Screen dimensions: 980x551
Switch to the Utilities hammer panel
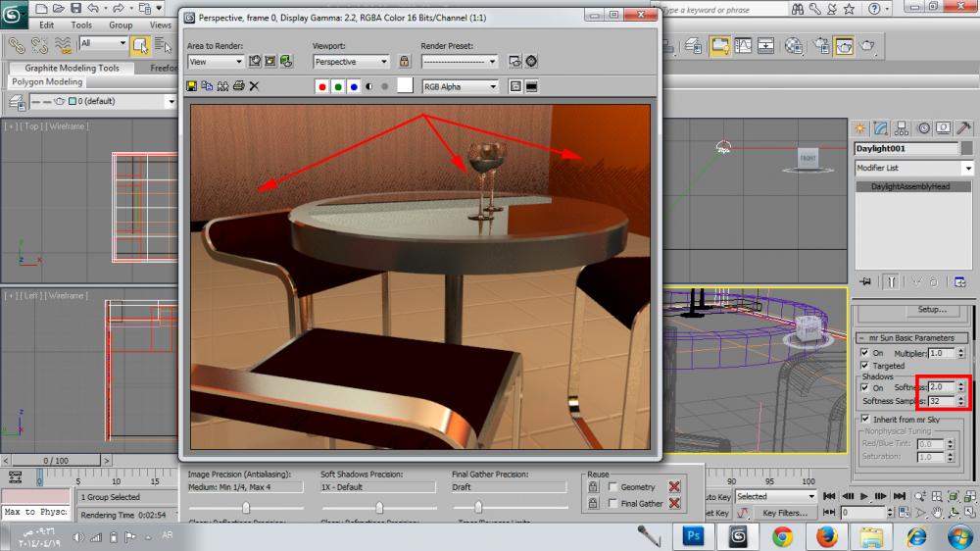(x=964, y=128)
